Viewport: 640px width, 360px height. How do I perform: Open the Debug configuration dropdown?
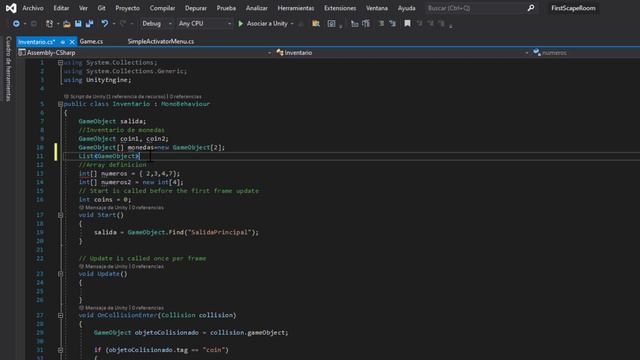pyautogui.click(x=156, y=24)
